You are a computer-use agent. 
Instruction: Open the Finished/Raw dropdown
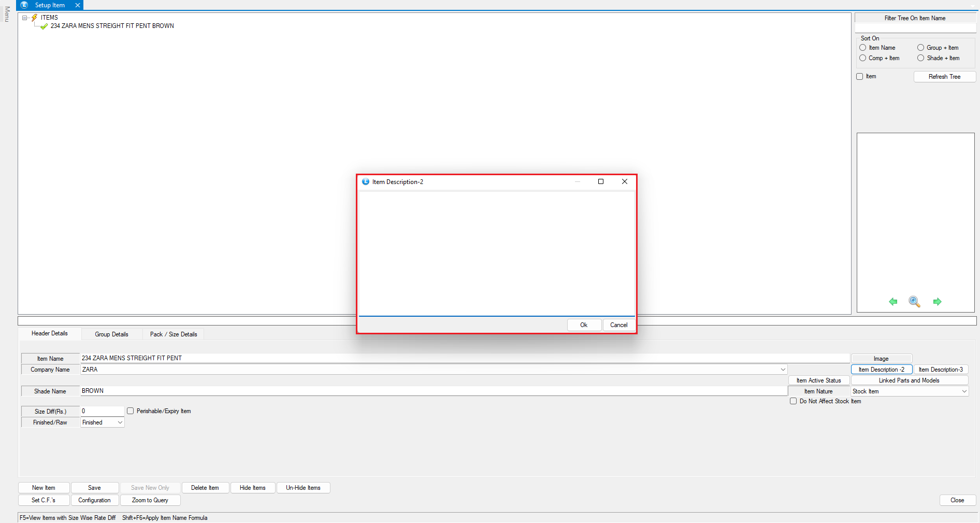(x=120, y=422)
